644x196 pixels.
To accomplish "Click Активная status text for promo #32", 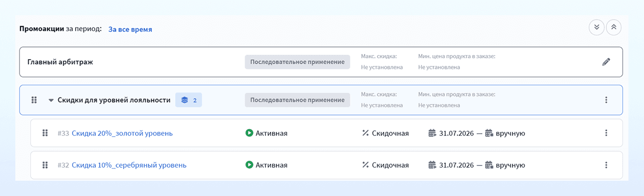I will tap(272, 165).
